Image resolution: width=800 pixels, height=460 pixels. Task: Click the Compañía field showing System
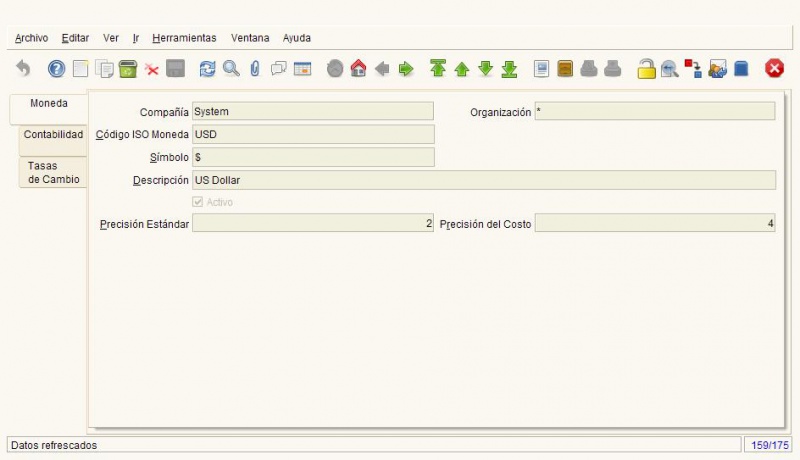point(313,111)
